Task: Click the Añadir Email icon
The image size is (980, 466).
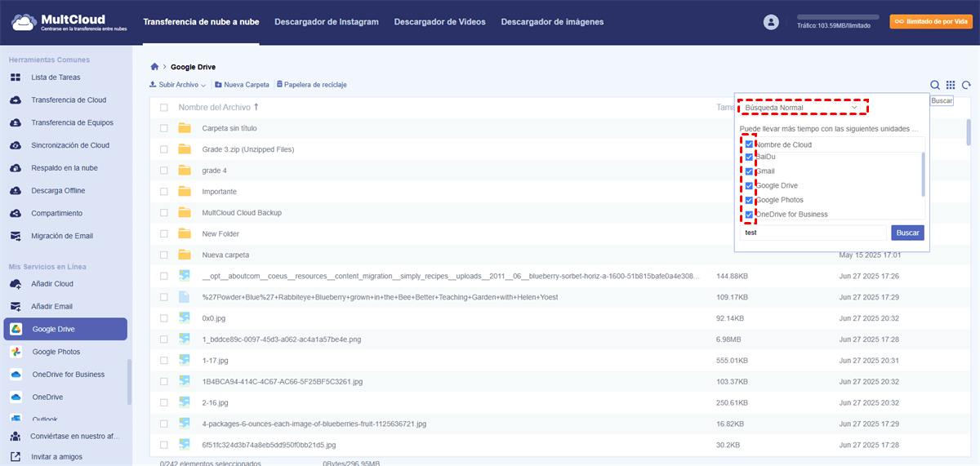Action: (x=16, y=307)
